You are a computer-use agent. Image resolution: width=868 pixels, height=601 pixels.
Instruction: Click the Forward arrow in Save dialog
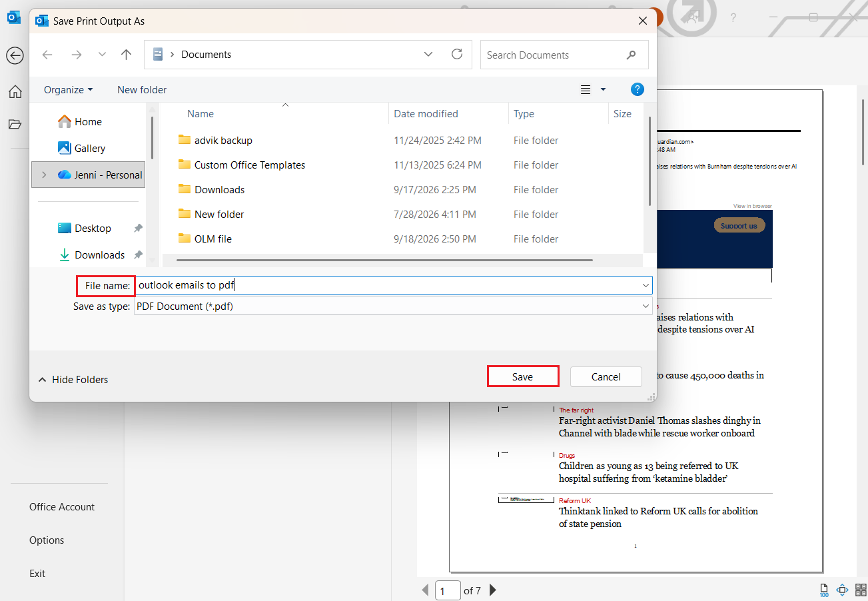click(76, 55)
